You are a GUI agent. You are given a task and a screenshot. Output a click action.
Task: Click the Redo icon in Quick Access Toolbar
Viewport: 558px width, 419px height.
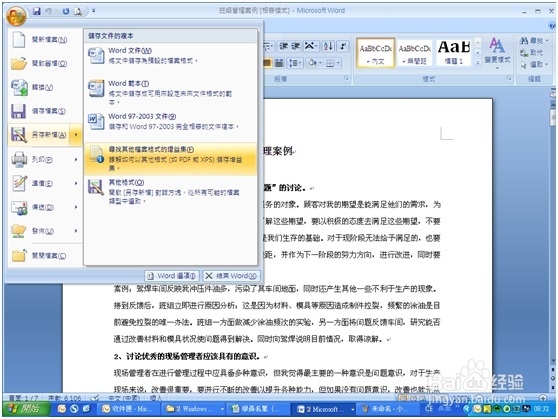pos(66,11)
